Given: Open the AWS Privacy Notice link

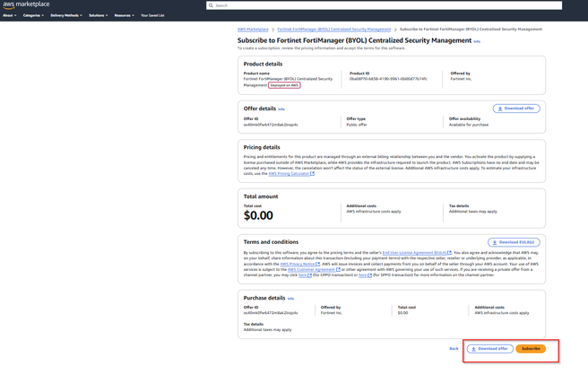Looking at the screenshot, I should (300, 264).
